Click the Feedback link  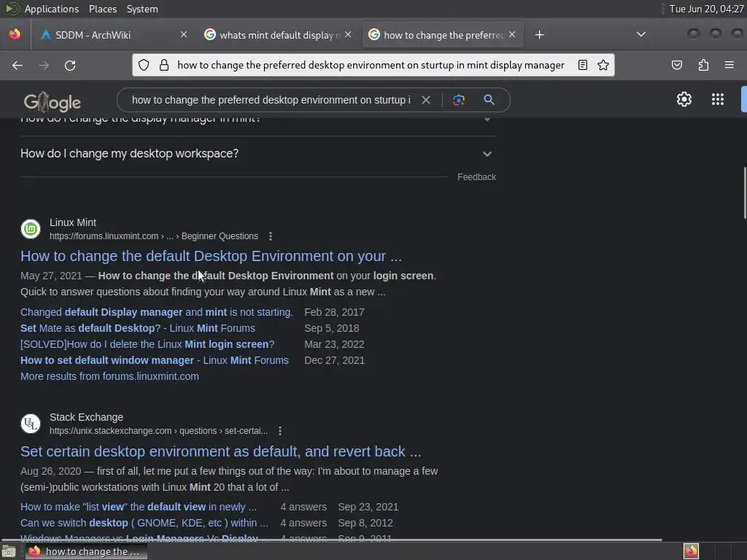[x=476, y=177]
